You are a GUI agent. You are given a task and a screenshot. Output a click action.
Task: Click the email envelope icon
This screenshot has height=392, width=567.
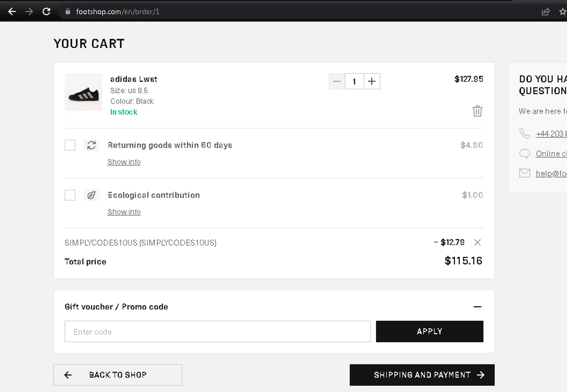pos(525,173)
